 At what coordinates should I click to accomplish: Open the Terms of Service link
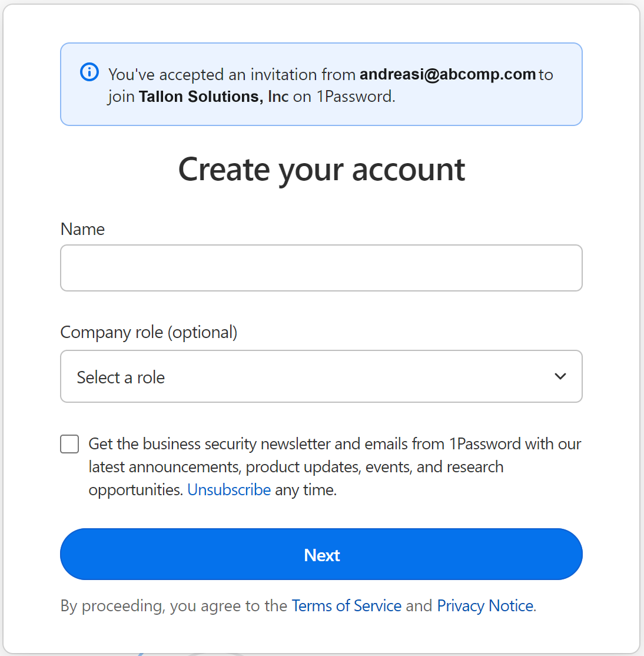346,605
